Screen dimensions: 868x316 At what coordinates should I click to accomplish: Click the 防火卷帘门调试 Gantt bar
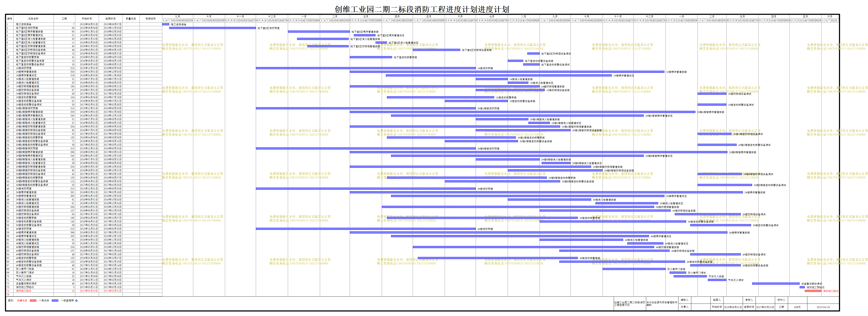[x=677, y=273]
